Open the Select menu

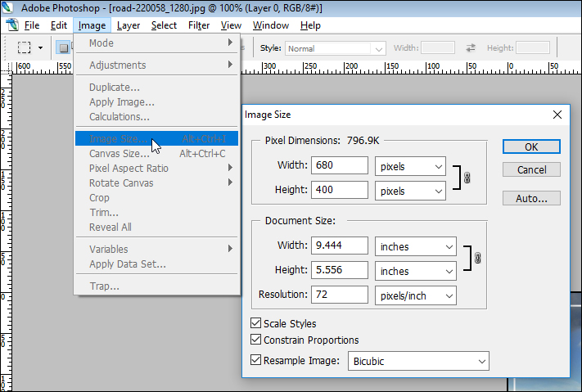pos(164,25)
